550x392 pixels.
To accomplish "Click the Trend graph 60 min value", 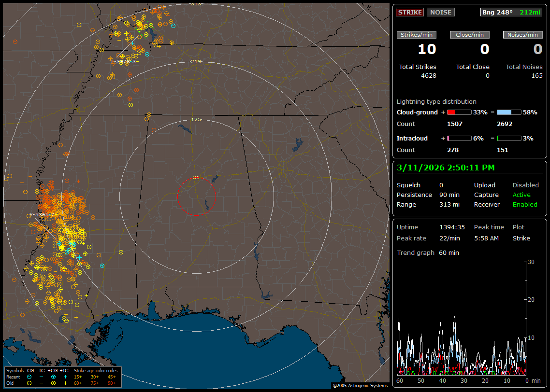I will [449, 252].
